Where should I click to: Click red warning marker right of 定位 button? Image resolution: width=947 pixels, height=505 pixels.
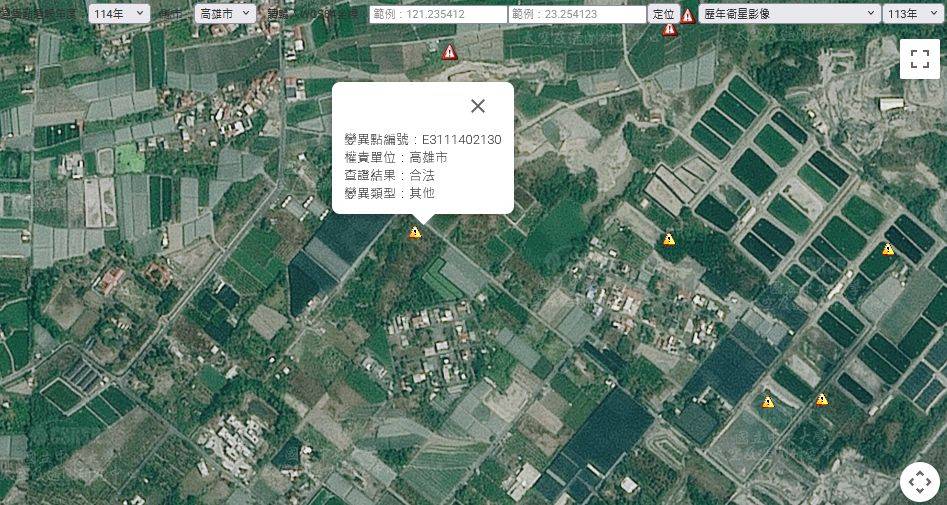[x=688, y=15]
